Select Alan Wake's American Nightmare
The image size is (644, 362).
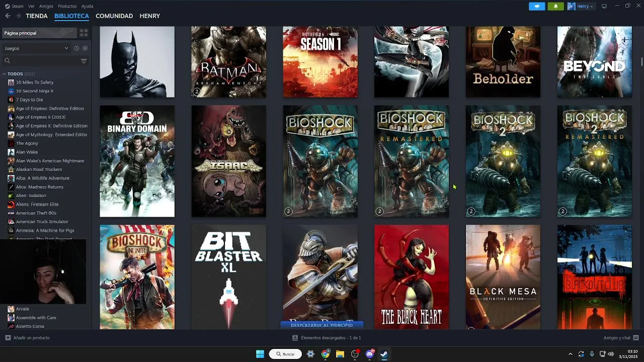pyautogui.click(x=50, y=161)
